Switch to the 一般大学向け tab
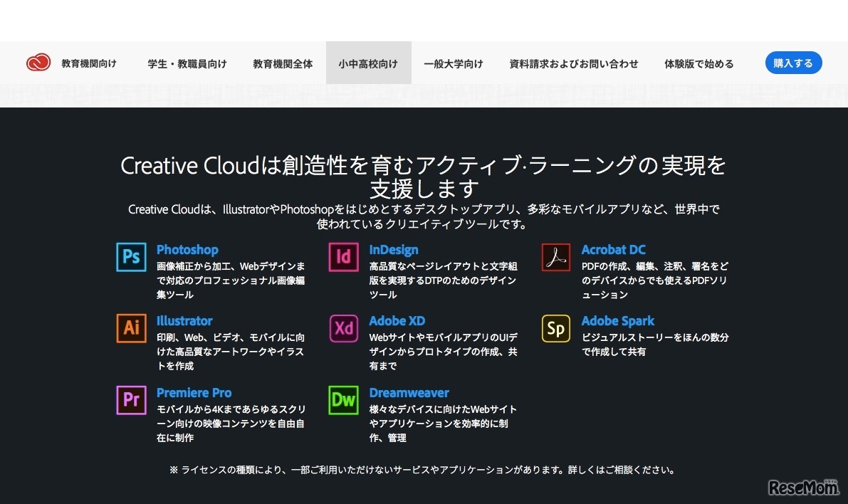This screenshot has width=848, height=504. pyautogui.click(x=454, y=63)
